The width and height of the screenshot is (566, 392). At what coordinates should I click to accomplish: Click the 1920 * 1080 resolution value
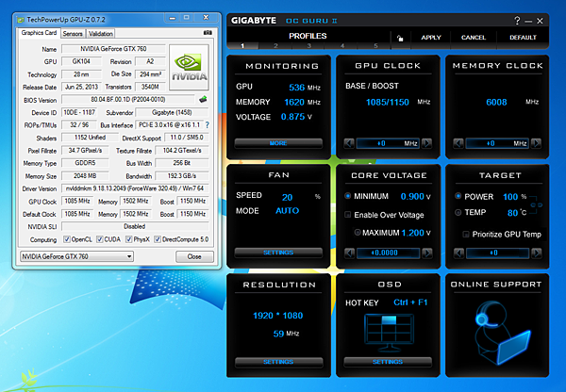coord(278,316)
